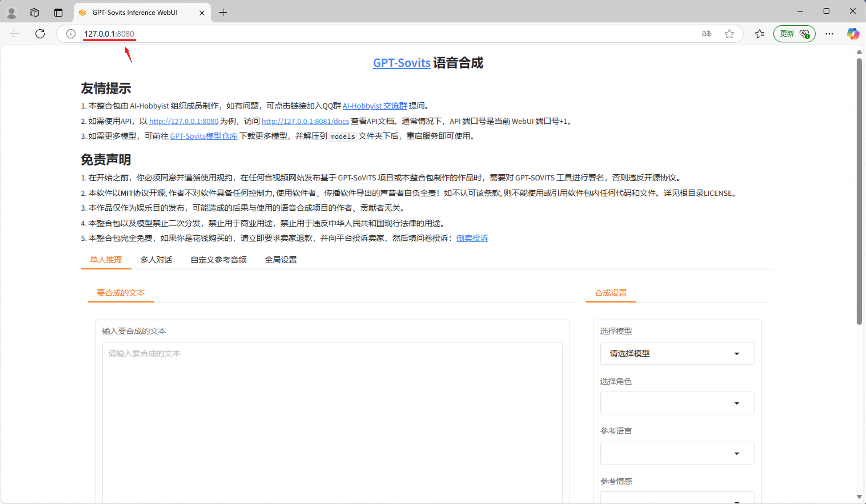This screenshot has width=866, height=504.
Task: Open browser settings and more menu
Action: click(829, 34)
